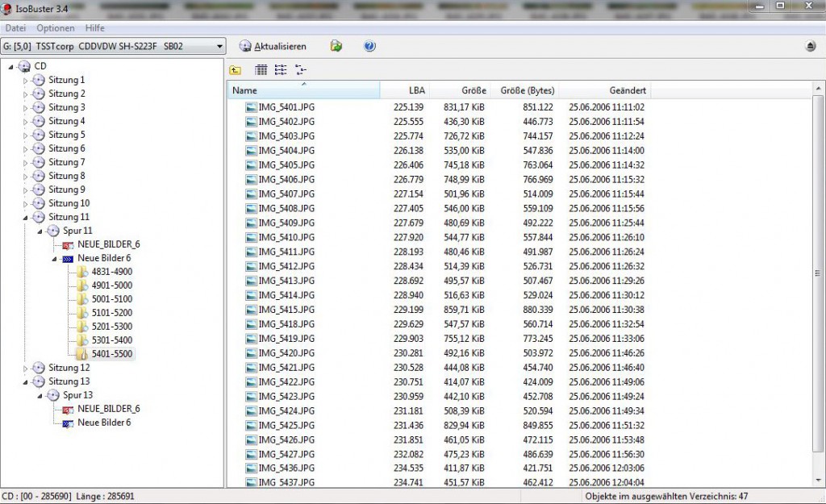
Task: Select folder 4831-4900 in the tree
Action: click(x=111, y=272)
